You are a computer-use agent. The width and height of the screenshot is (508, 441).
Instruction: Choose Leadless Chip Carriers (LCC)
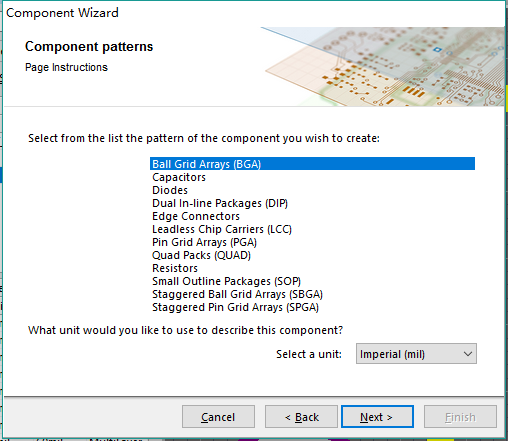(312, 229)
